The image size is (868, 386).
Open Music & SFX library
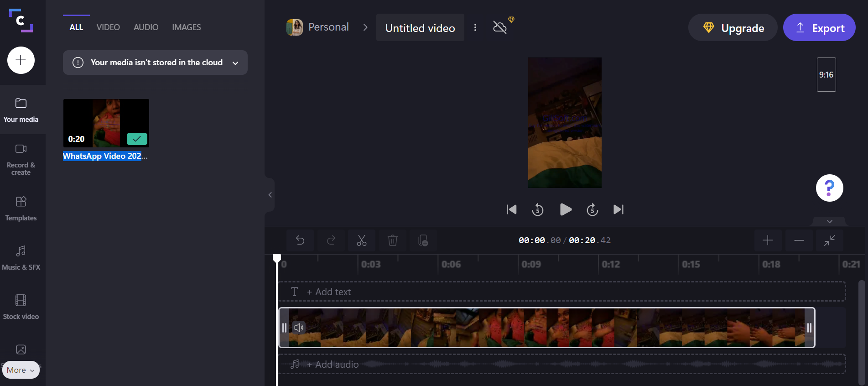pyautogui.click(x=21, y=258)
